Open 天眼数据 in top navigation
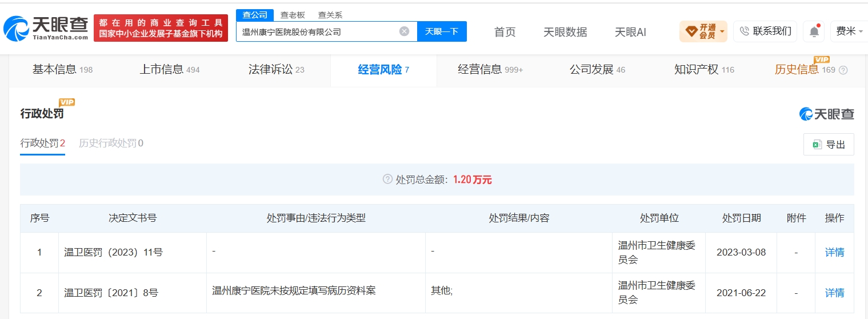868x319 pixels. (565, 32)
